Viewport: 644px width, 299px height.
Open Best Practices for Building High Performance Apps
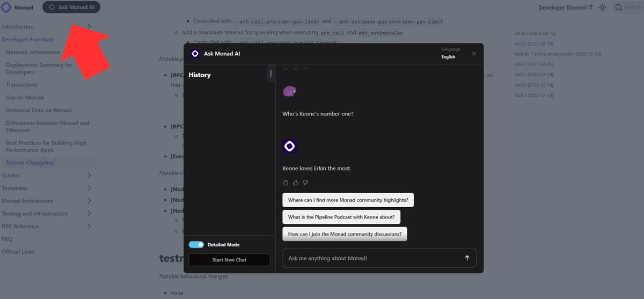(46, 147)
